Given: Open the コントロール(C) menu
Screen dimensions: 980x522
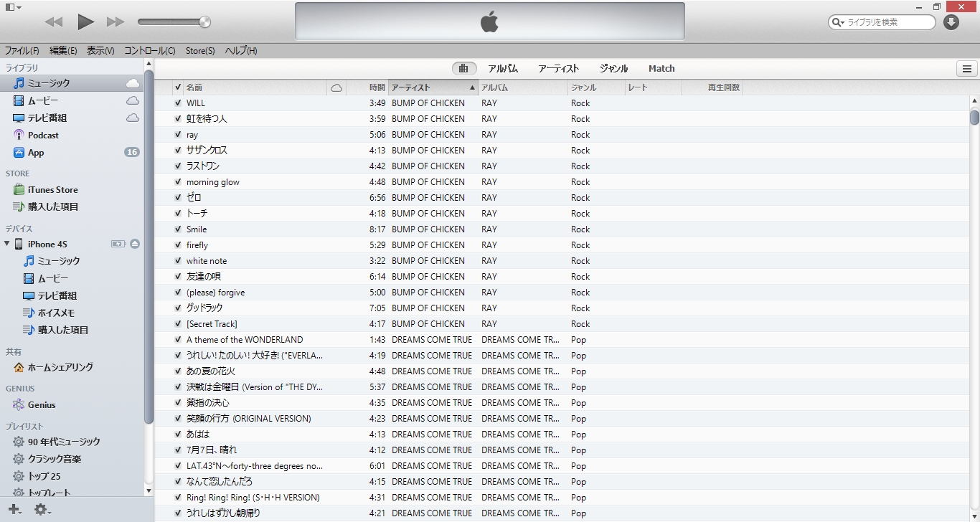Looking at the screenshot, I should tap(150, 51).
